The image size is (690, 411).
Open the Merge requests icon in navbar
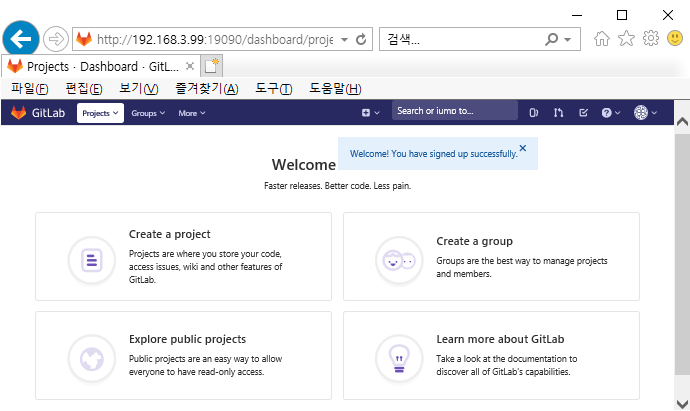pos(558,113)
